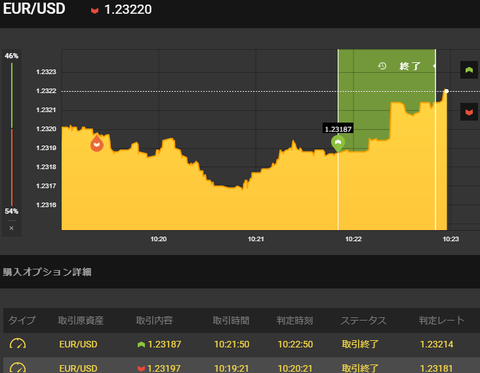Viewport: 480px width, 373px height.
Task: Click the settlement rate 1.23181
Action: [x=437, y=368]
